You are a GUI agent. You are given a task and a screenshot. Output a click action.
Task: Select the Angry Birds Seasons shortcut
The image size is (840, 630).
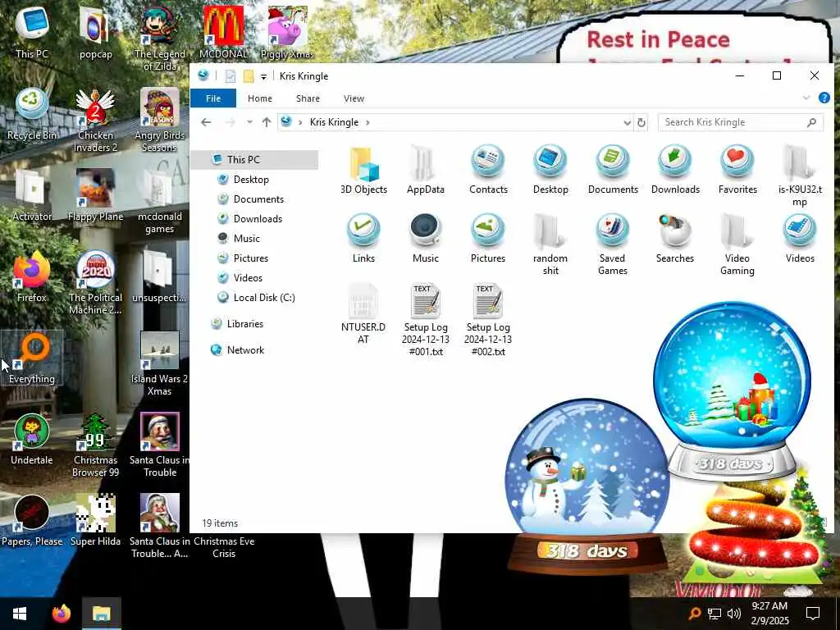coord(160,121)
